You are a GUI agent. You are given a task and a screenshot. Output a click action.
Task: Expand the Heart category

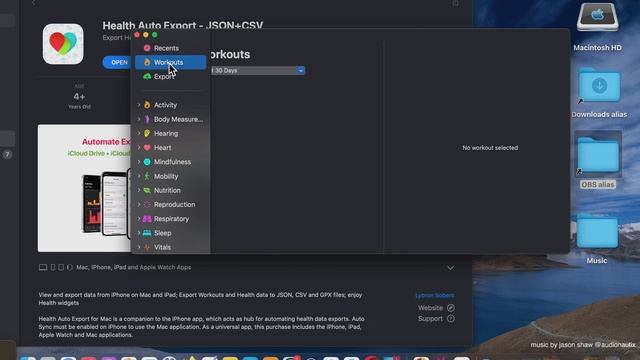[x=139, y=148]
